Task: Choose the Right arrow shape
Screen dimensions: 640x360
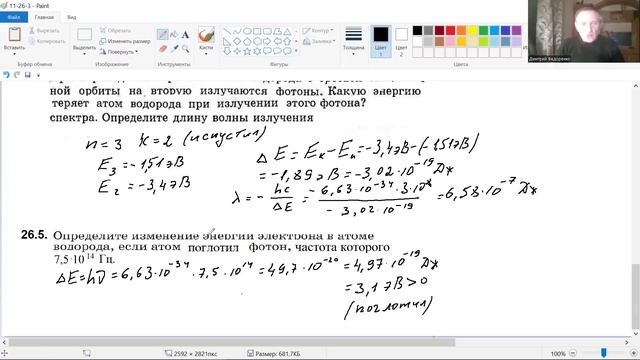Action: 267,41
